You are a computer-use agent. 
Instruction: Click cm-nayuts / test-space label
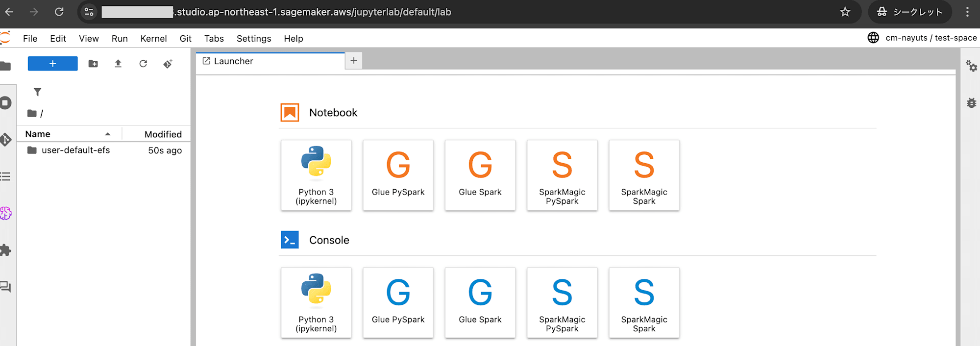pos(931,38)
